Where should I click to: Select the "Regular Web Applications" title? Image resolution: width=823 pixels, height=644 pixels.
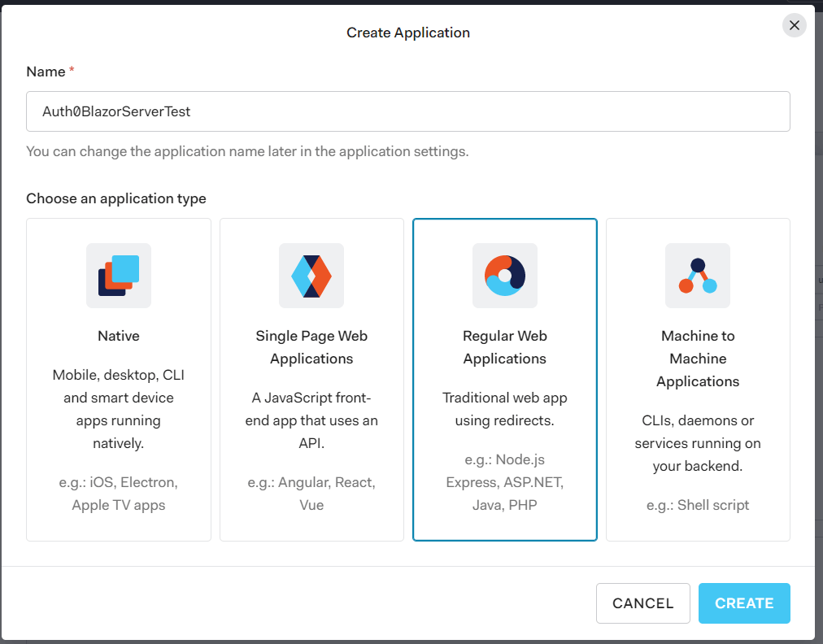click(505, 347)
